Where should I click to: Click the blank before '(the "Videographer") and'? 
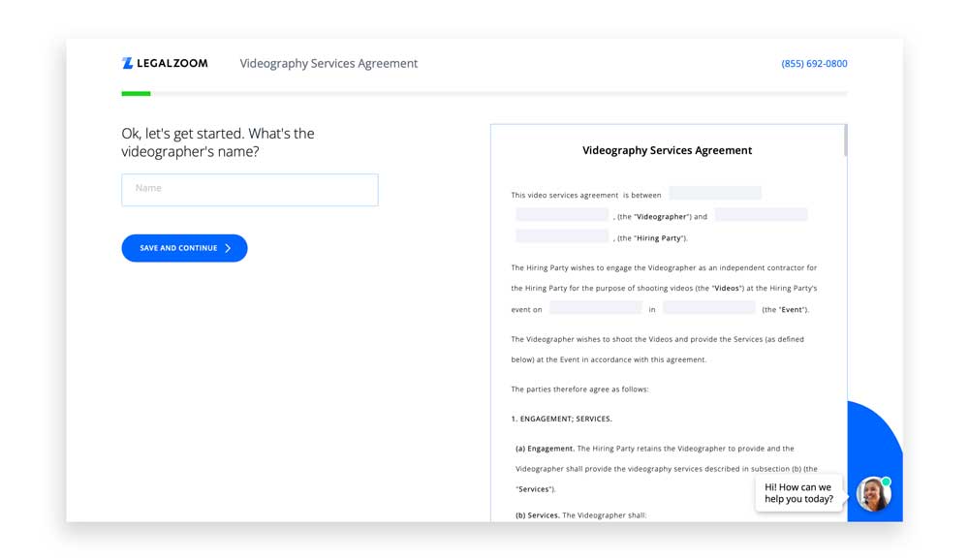coord(562,215)
